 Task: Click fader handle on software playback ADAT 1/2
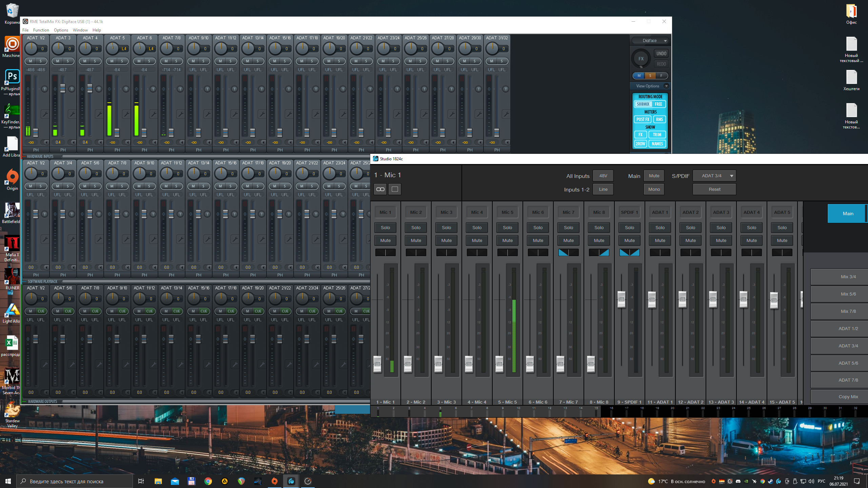(36, 214)
